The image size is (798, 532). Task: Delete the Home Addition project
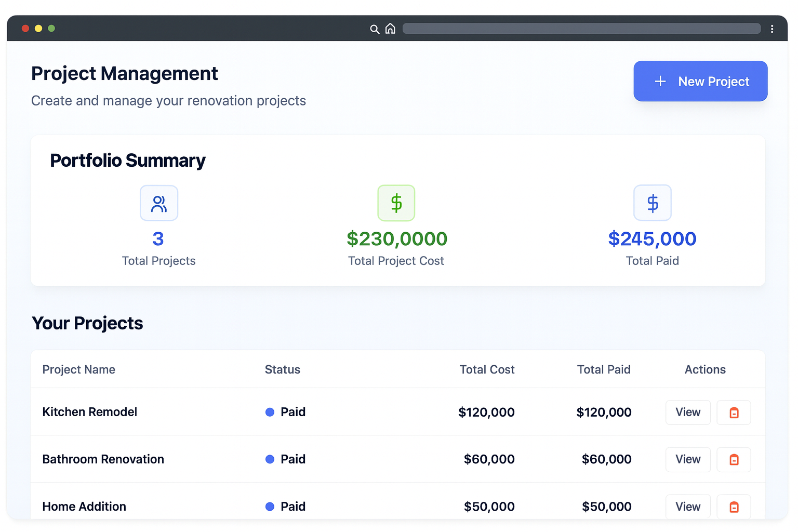click(x=734, y=507)
